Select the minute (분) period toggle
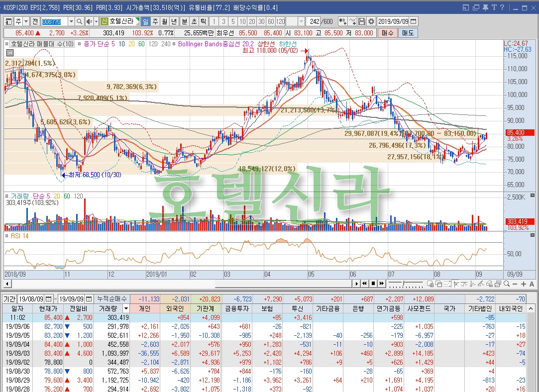This screenshot has width=539, height=392. [x=185, y=22]
